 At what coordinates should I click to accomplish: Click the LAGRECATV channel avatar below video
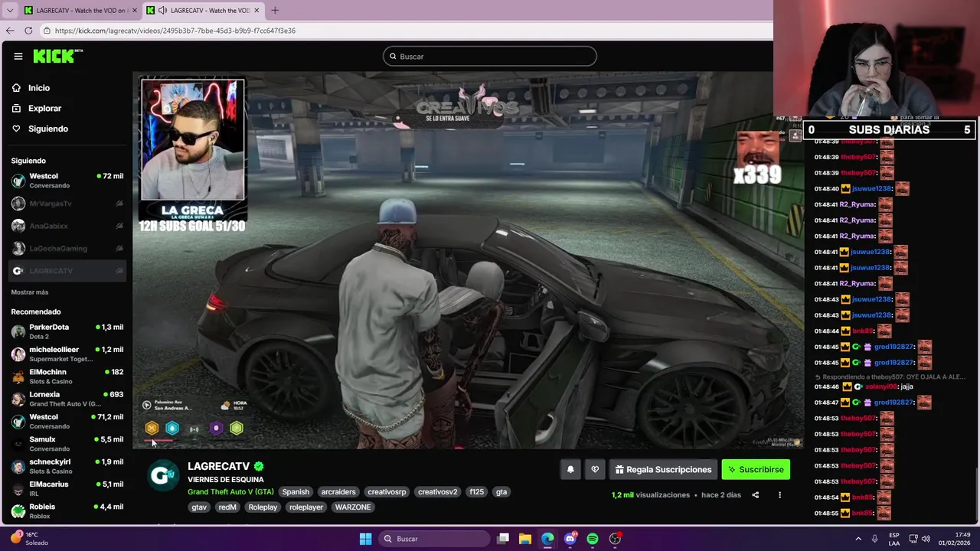click(x=162, y=475)
